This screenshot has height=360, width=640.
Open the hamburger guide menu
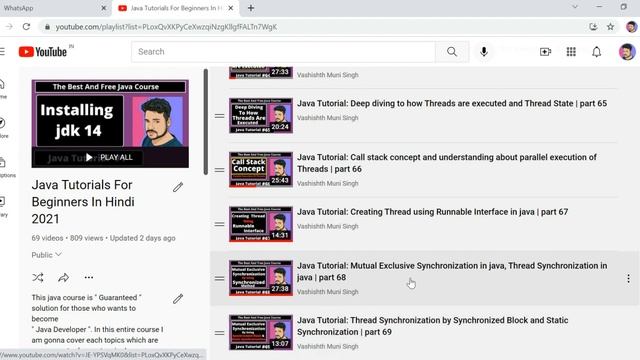pyautogui.click(x=2, y=52)
